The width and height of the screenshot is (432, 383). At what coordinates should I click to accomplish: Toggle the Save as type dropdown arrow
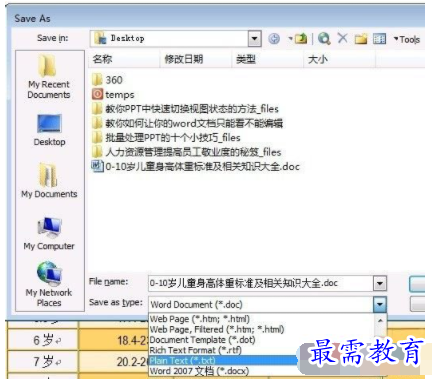coord(380,304)
